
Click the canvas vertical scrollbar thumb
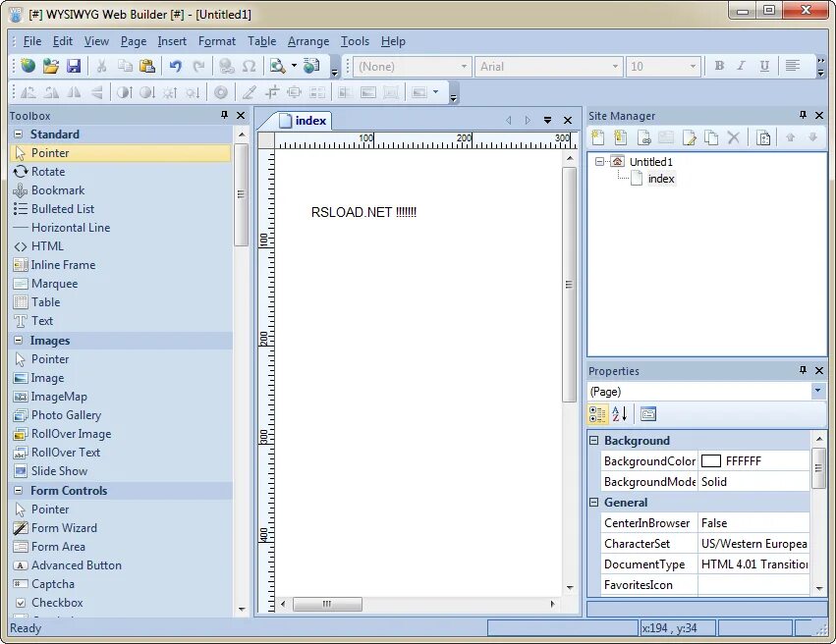click(569, 285)
